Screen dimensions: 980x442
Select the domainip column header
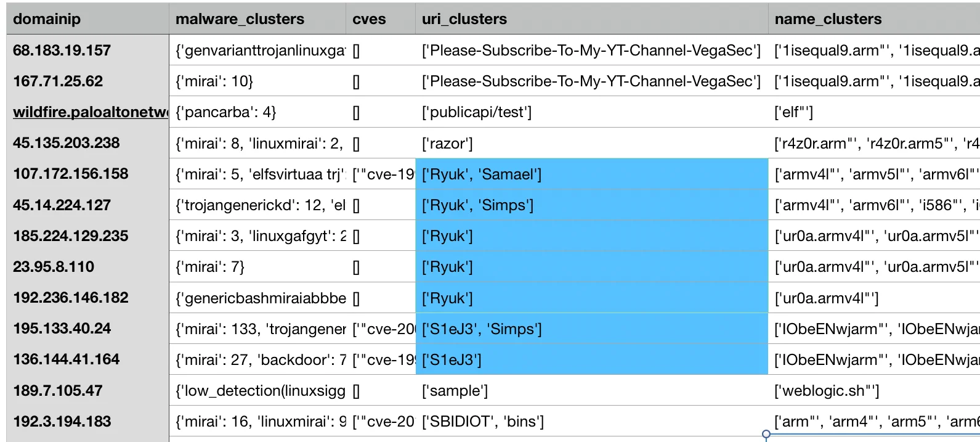(x=87, y=18)
